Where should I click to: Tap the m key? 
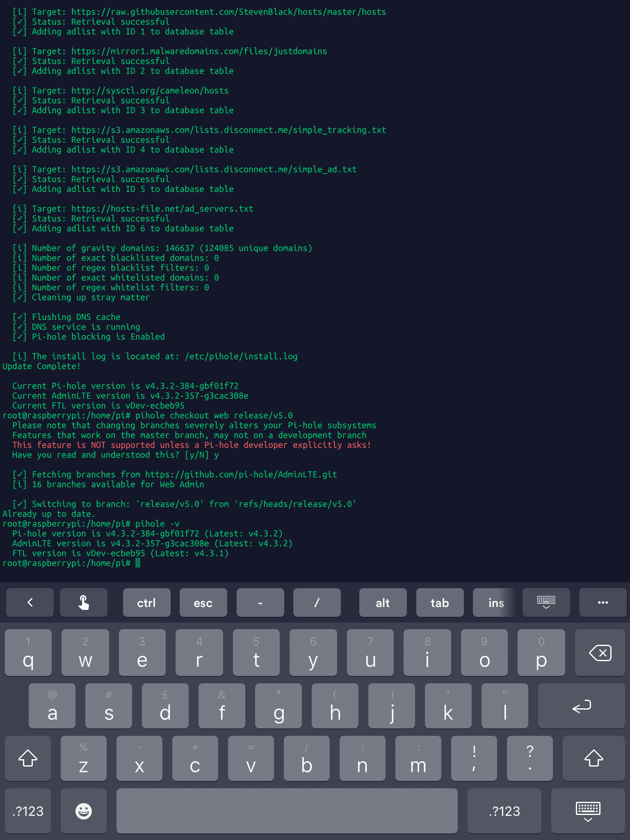418,758
